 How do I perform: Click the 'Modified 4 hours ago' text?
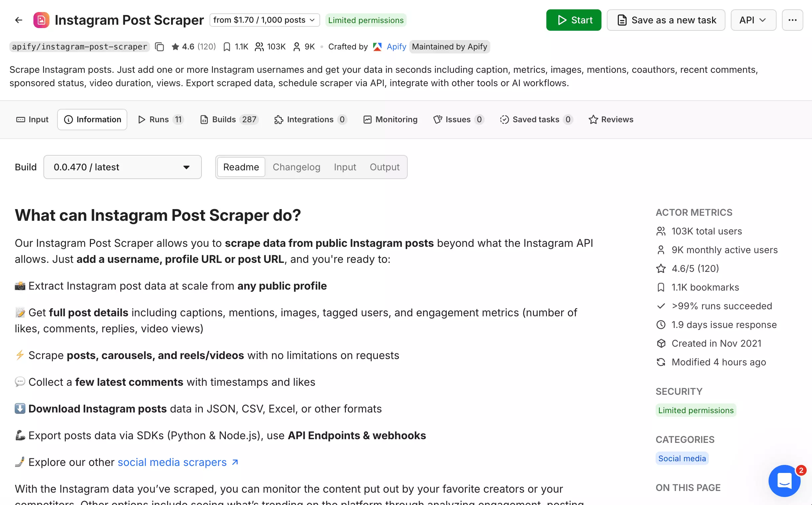(x=719, y=362)
